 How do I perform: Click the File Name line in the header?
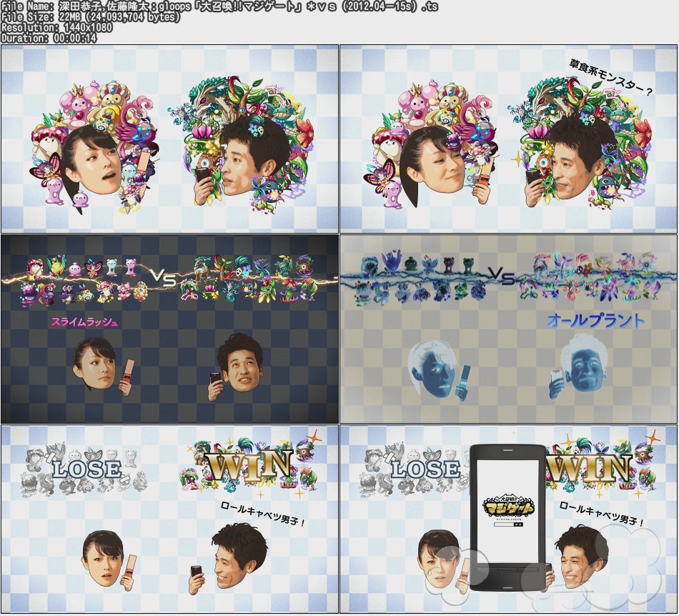coord(219,6)
